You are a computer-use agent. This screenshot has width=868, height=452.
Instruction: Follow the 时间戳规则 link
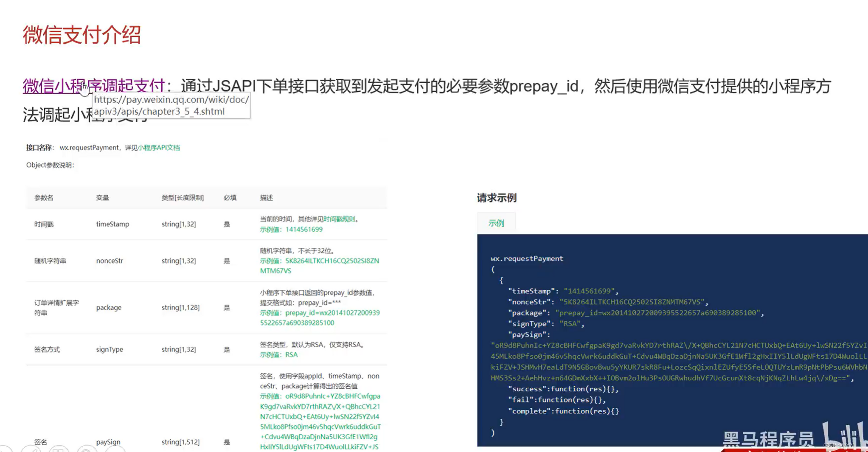pos(339,219)
